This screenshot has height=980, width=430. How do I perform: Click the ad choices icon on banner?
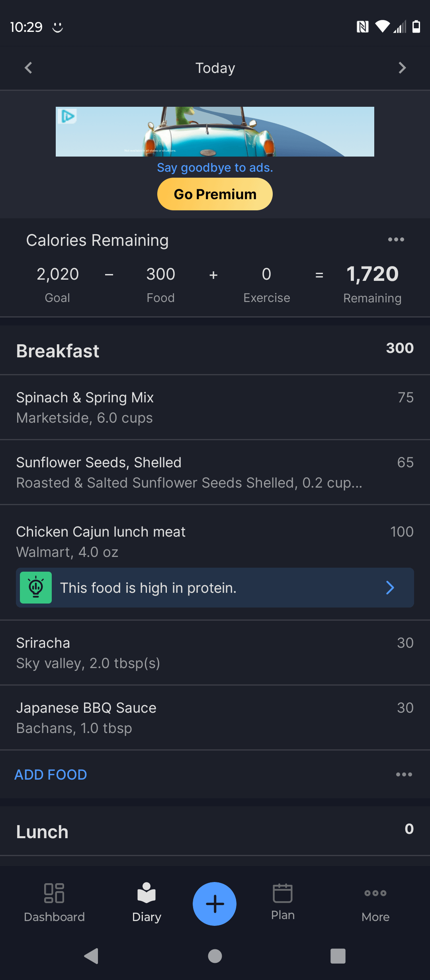(67, 116)
